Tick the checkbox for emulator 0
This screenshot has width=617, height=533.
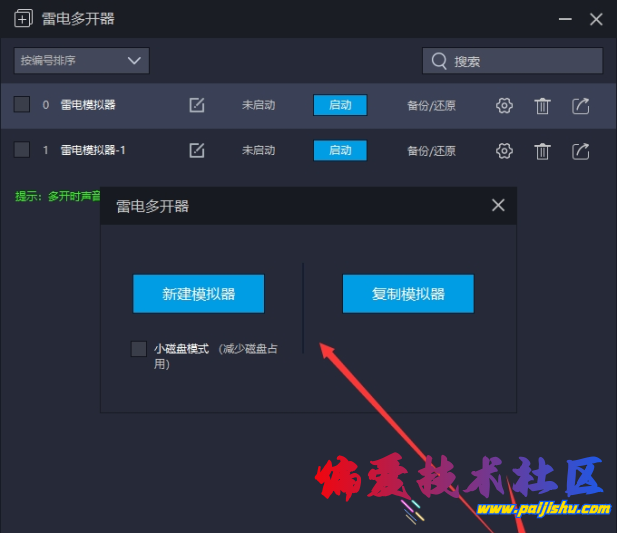click(x=22, y=104)
